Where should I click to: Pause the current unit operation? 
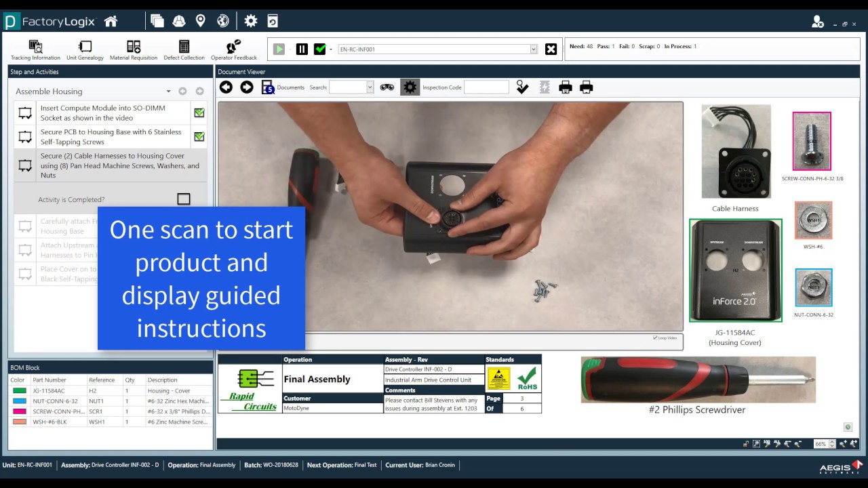point(302,49)
